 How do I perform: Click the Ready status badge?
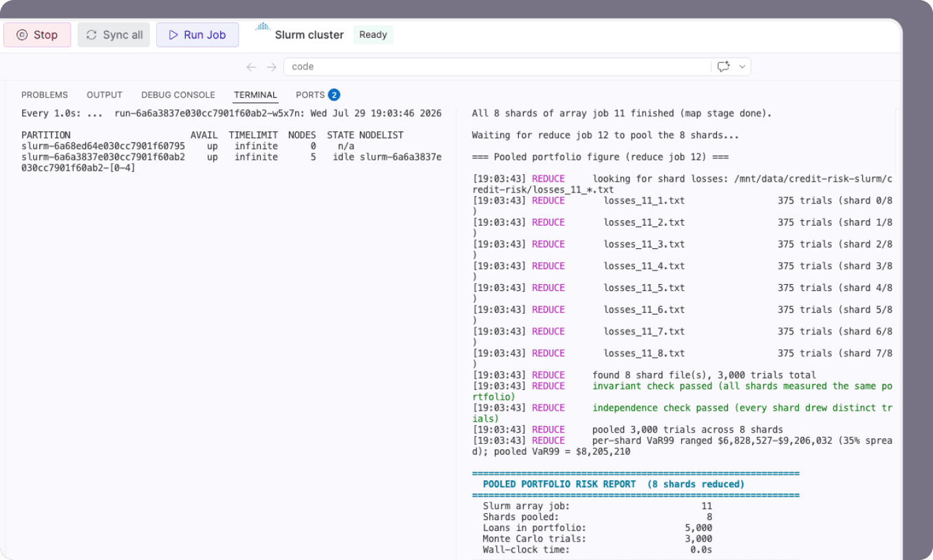click(x=373, y=35)
